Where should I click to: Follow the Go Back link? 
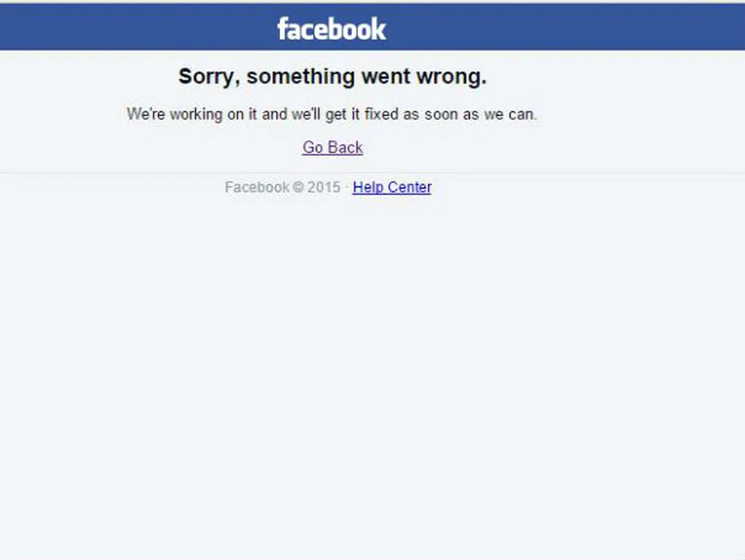coord(333,147)
